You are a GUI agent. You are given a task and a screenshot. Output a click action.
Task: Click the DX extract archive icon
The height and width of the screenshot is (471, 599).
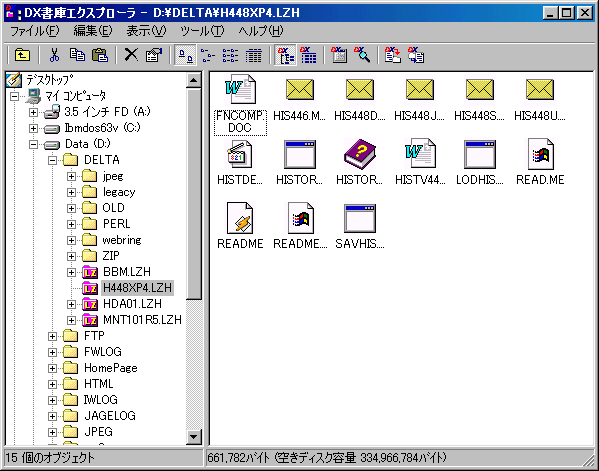(x=393, y=55)
